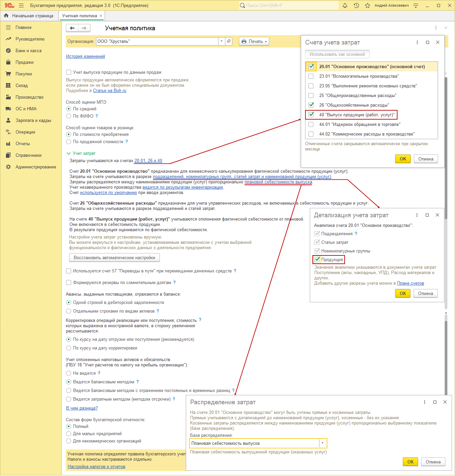Open План счетов link in Детализация dialog
This screenshot has height=476, width=455.
410,283
